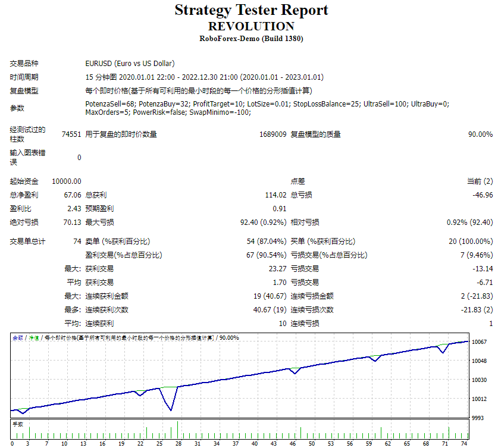Click profit factor value '2.43'
This screenshot has width=498, height=448.
click(74, 209)
